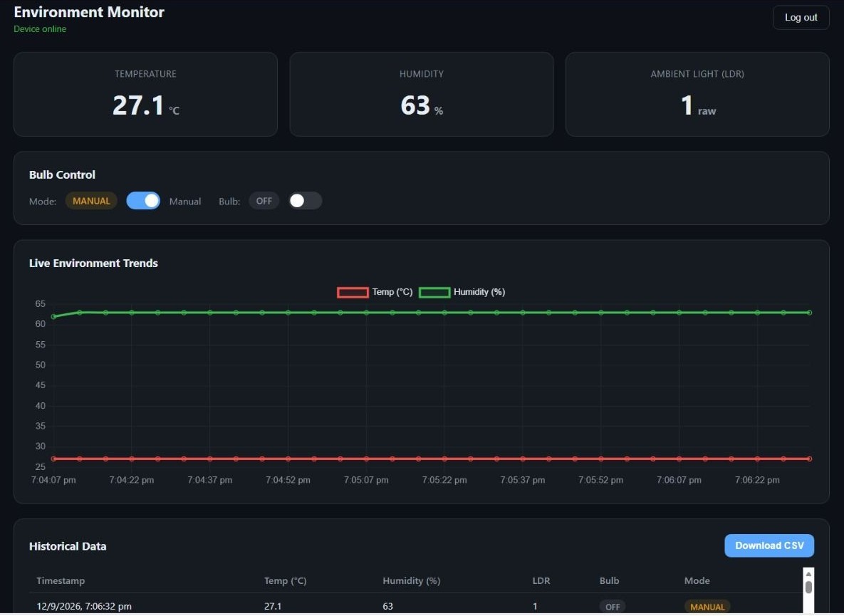
Task: Click the last green humidity data point
Action: (809, 313)
